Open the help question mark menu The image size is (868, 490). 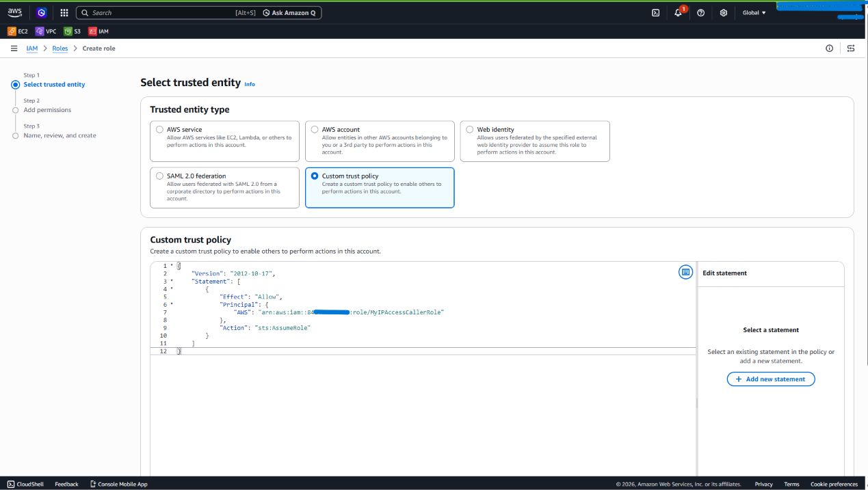tap(701, 12)
